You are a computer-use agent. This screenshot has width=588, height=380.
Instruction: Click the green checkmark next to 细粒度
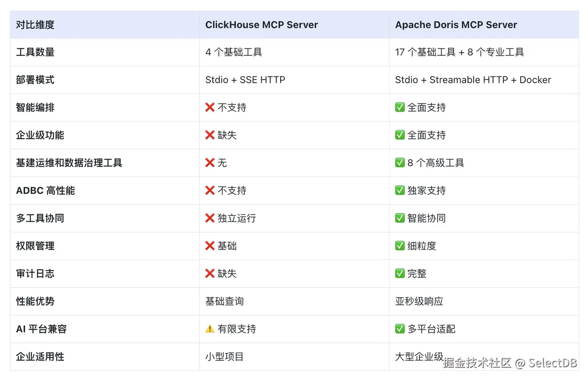point(400,246)
